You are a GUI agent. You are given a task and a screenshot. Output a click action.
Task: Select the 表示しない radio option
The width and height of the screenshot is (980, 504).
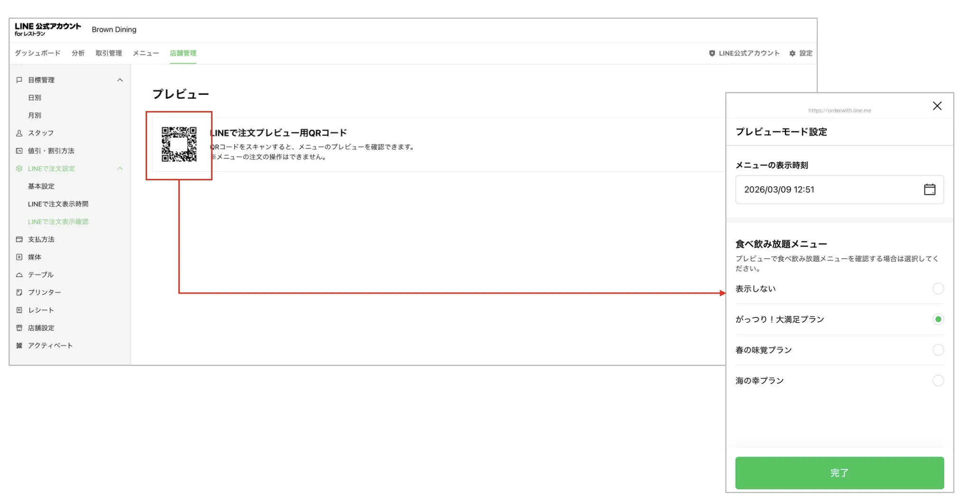tap(938, 289)
